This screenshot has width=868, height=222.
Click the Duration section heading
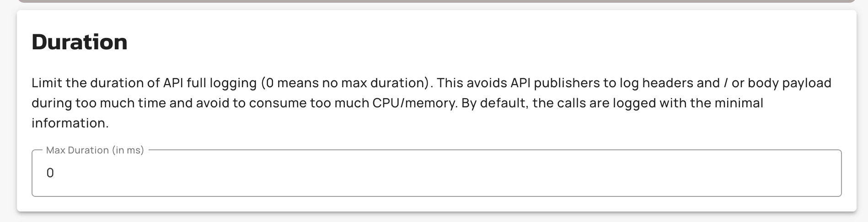80,42
